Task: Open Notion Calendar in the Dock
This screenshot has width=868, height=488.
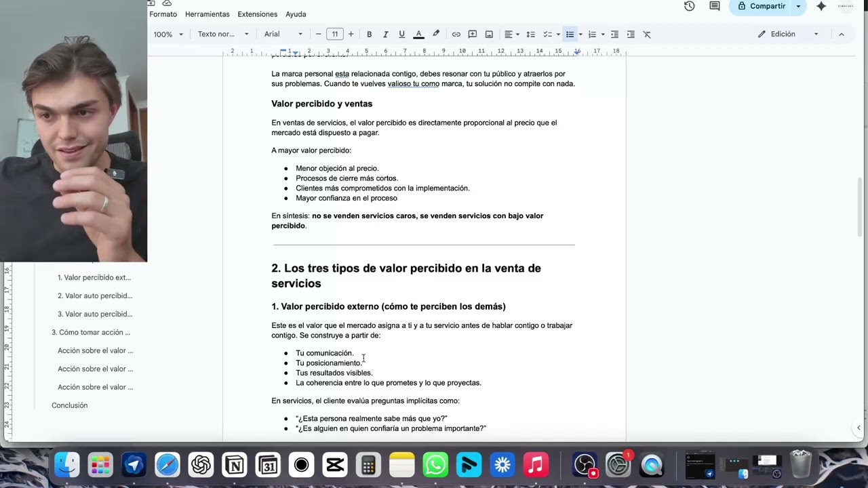Action: coord(268,465)
